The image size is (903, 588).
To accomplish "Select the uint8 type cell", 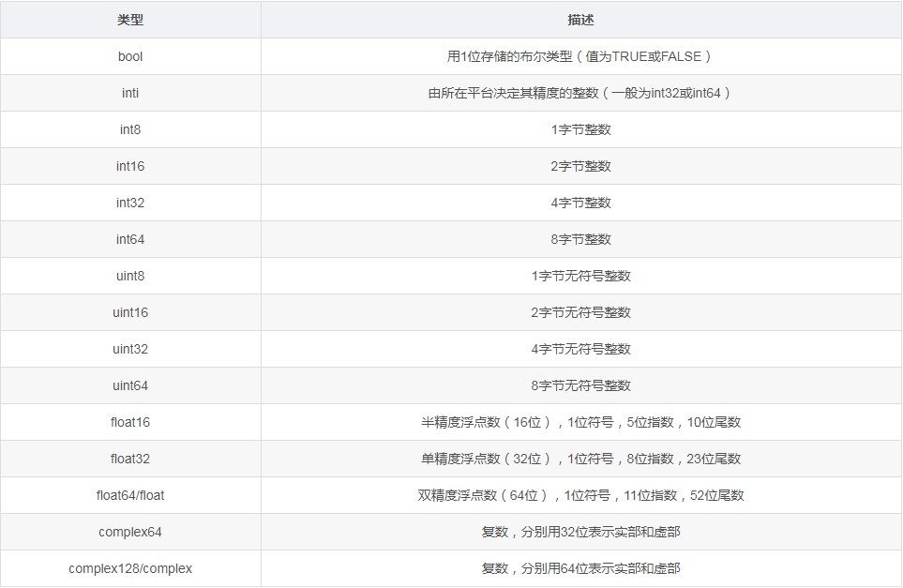I will 130,276.
